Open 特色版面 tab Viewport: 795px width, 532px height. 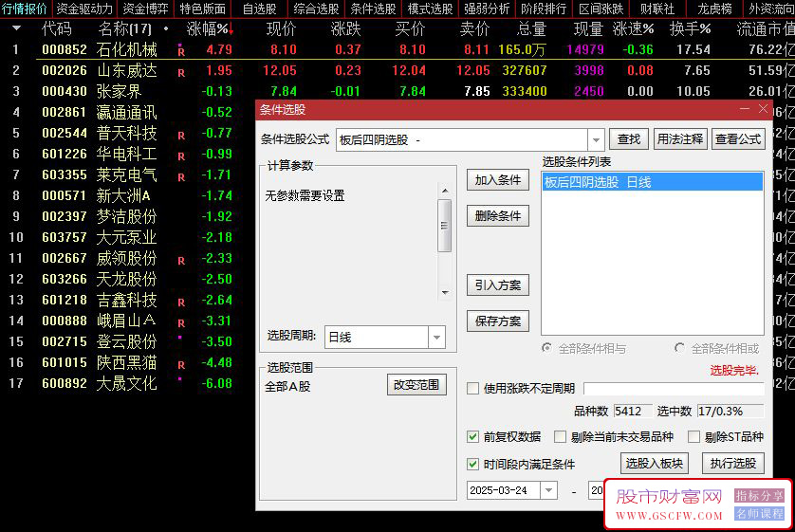[x=202, y=9]
